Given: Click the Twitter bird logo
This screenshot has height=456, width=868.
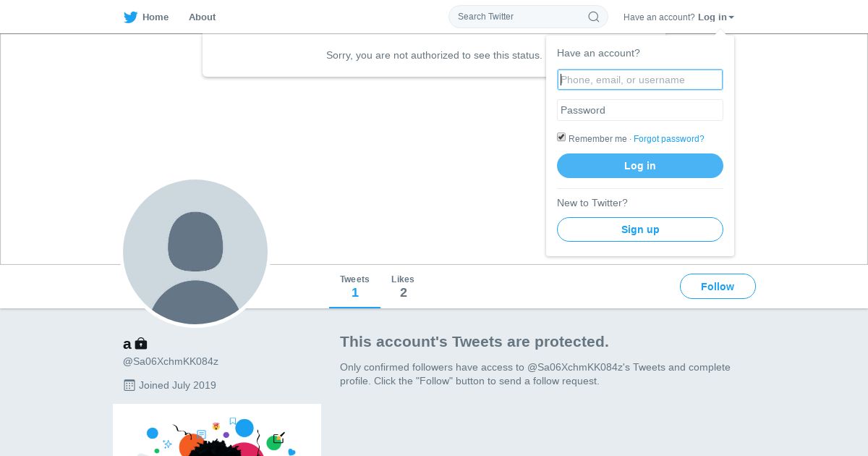Looking at the screenshot, I should coord(130,17).
